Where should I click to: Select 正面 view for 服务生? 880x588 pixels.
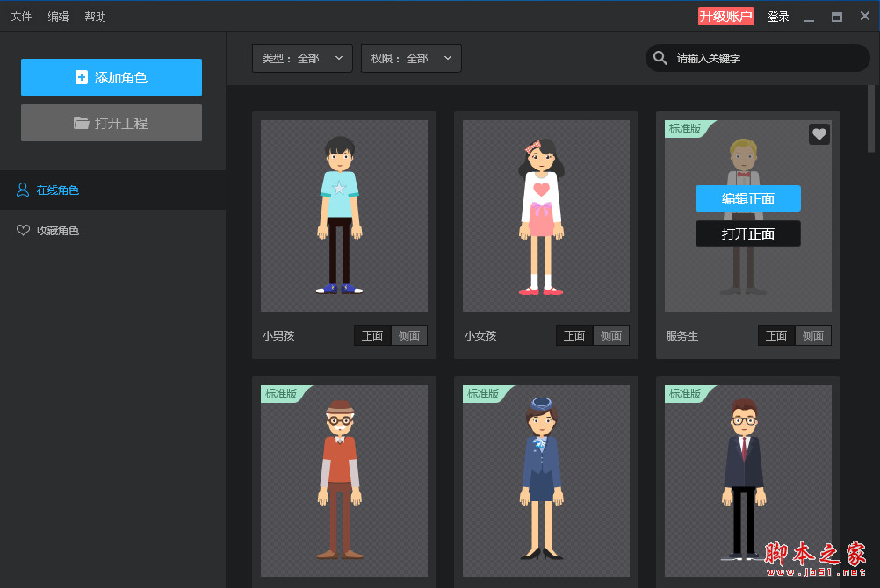pyautogui.click(x=776, y=335)
